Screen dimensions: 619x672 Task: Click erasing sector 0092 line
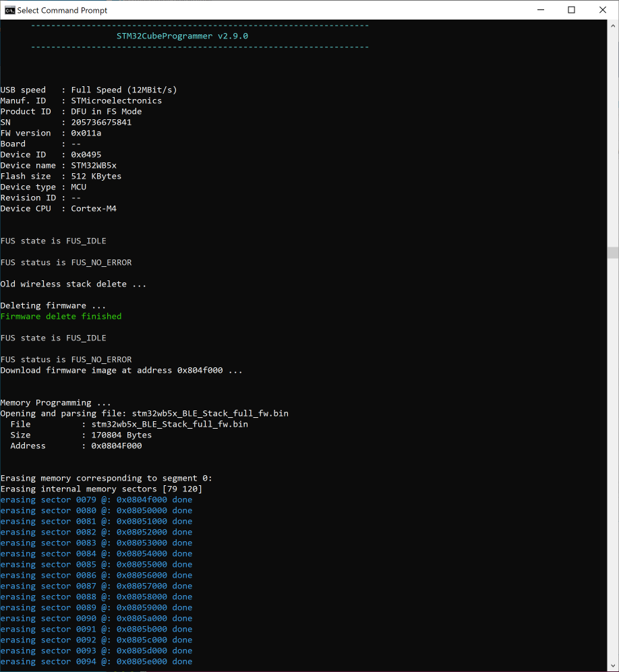click(x=96, y=640)
